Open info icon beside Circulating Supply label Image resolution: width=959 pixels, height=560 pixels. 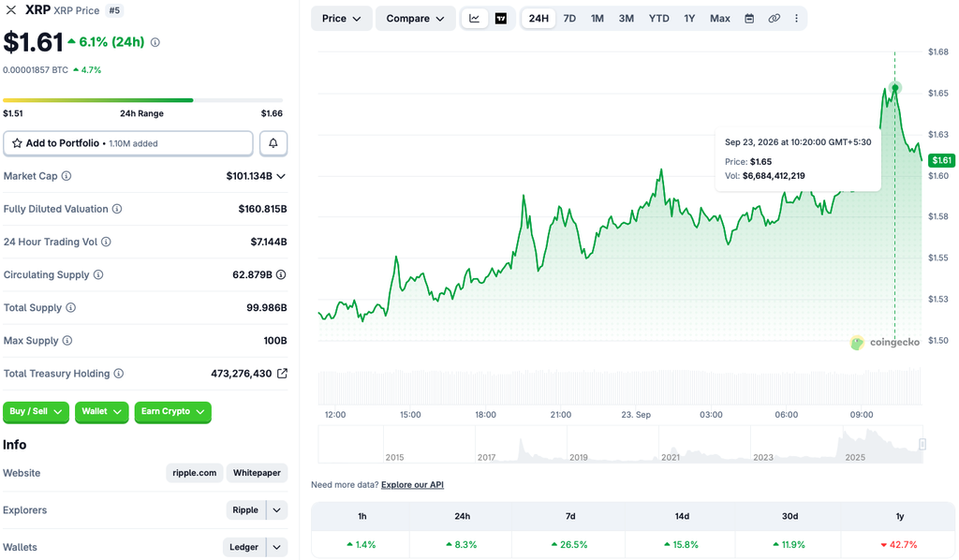[x=97, y=275]
